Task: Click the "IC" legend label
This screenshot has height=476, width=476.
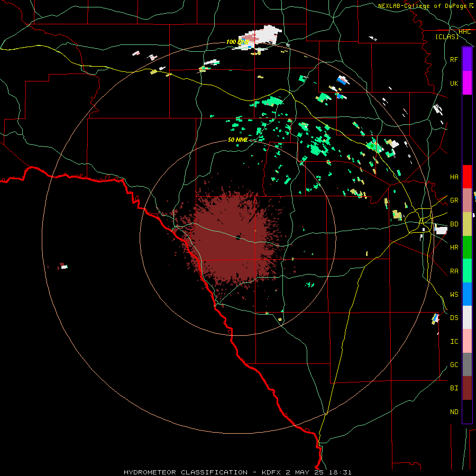Action: click(x=454, y=342)
